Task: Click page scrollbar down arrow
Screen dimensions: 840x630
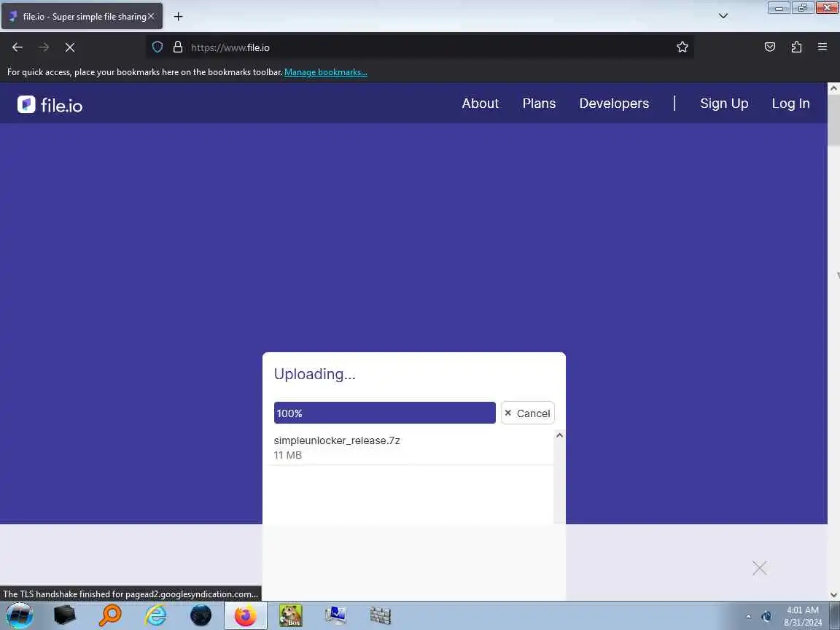Action: point(833,595)
